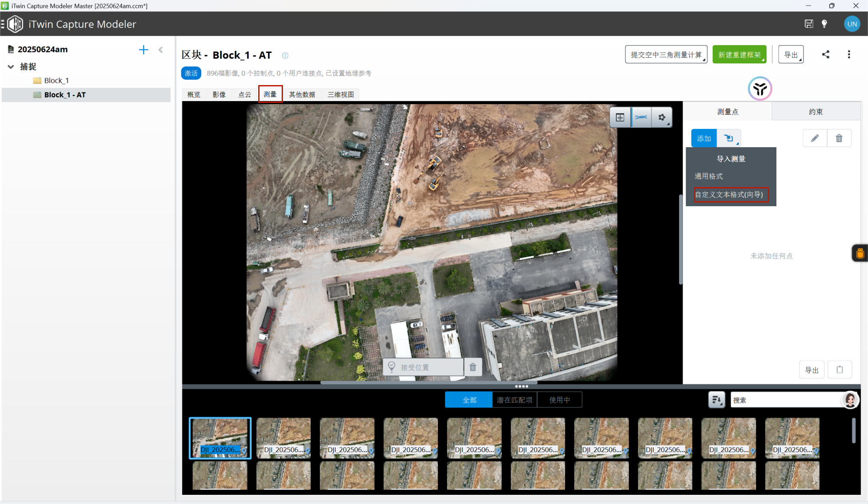Image resolution: width=868 pixels, height=504 pixels.
Task: Select the 潜在匹配项 filter toggle
Action: [514, 400]
